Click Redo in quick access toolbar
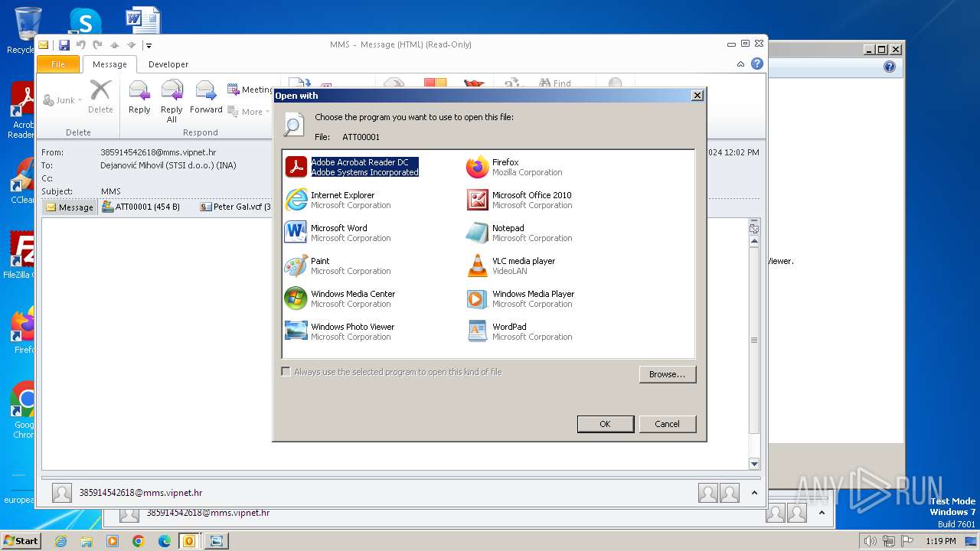Screen dimensions: 980x551 (97, 45)
